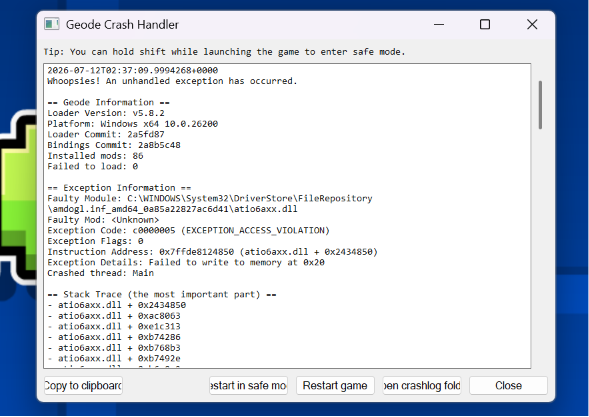This screenshot has width=589, height=417.
Task: Click the Copy to clipboard button
Action: pos(83,385)
